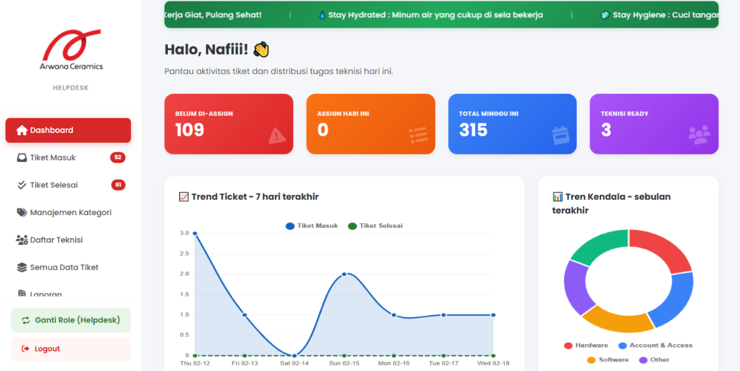Click the chart icon beside Trend Ticket heading
Viewport: 740px width, 371px height.
click(184, 197)
